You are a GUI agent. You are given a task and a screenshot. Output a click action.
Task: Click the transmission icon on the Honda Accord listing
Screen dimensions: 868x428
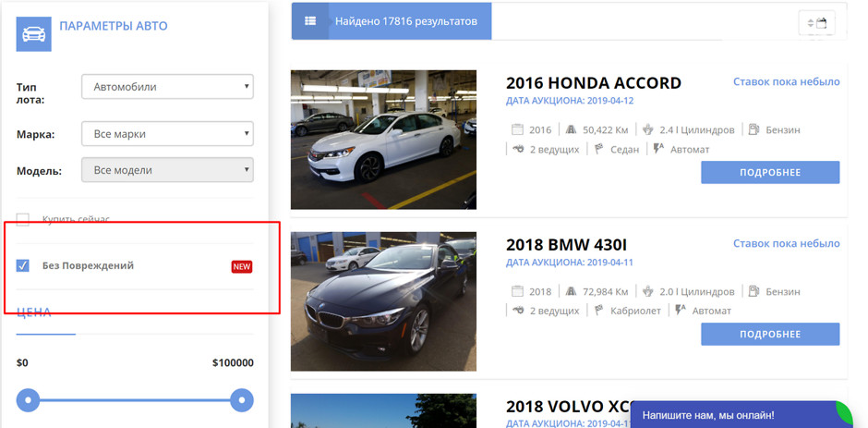pos(658,149)
